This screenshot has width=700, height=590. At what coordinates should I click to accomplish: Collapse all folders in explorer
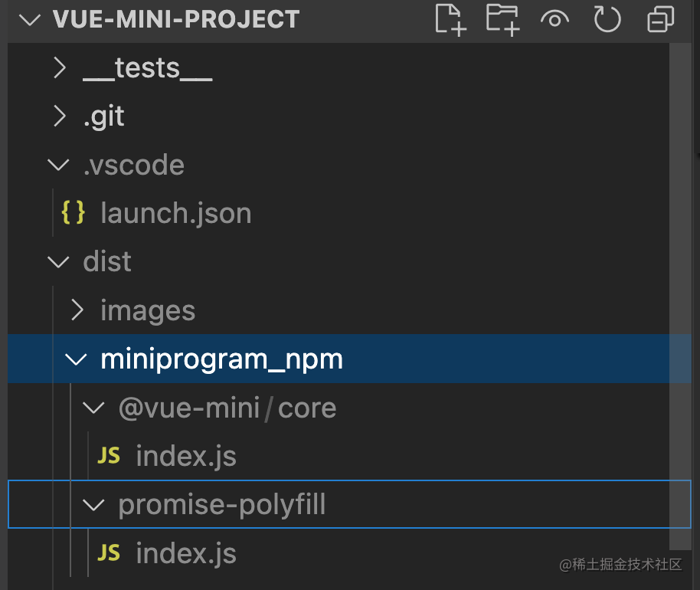[660, 20]
